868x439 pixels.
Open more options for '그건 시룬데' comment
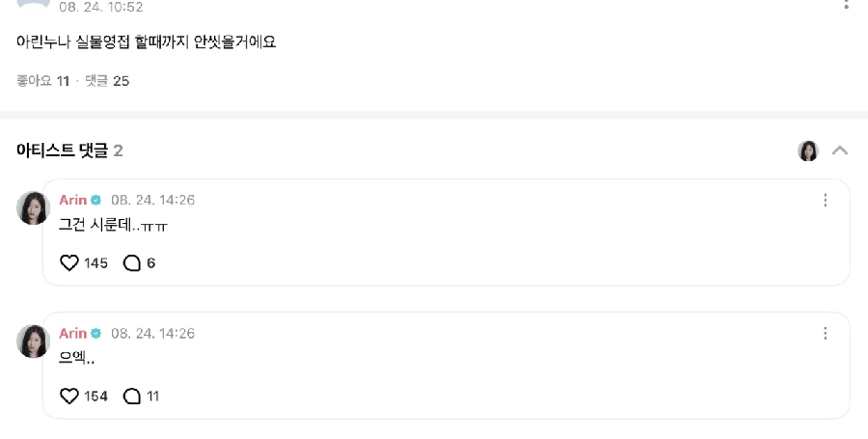pyautogui.click(x=826, y=200)
